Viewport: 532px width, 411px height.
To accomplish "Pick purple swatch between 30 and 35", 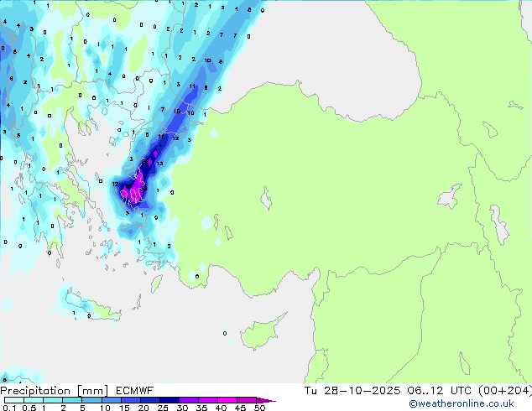I will [x=188, y=400].
